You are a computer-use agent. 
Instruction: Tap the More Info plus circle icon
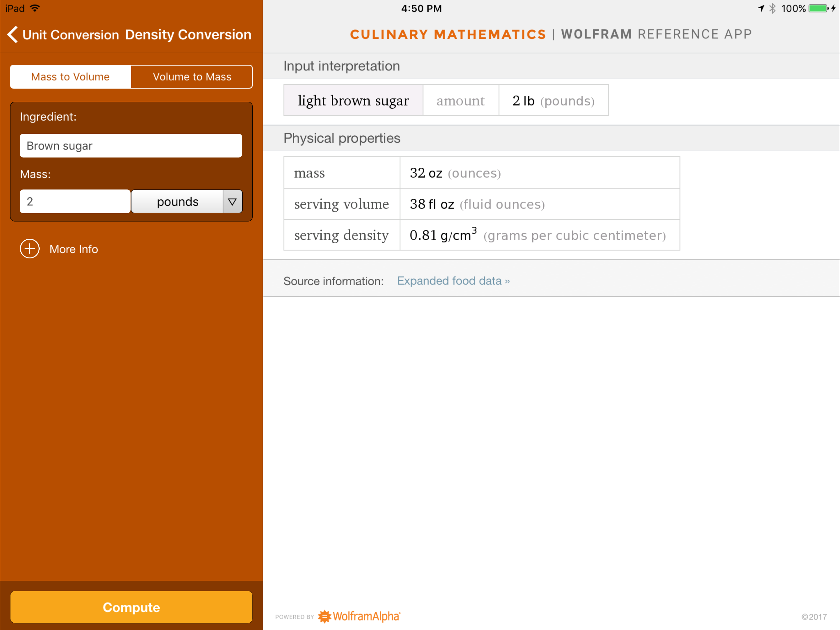point(30,249)
